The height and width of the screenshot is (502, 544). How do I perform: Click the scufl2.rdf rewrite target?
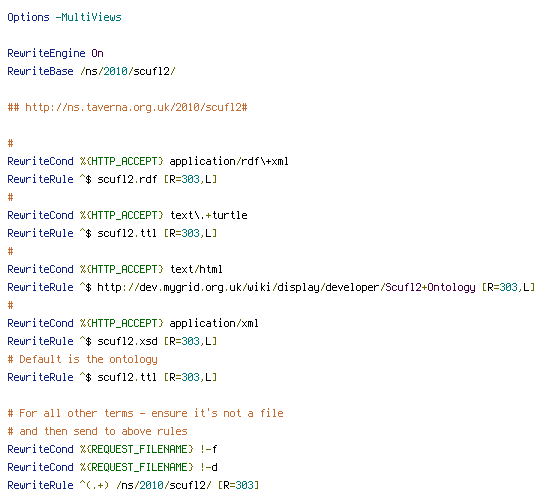click(127, 179)
